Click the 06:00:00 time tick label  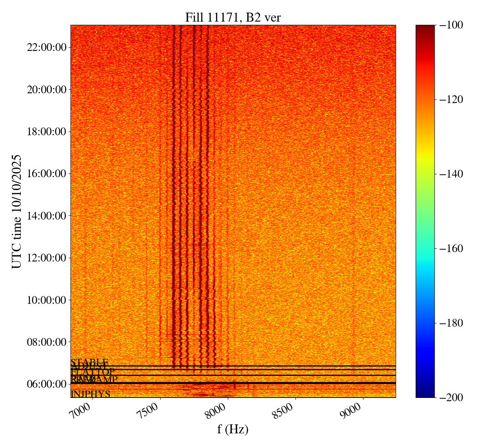[x=46, y=384]
